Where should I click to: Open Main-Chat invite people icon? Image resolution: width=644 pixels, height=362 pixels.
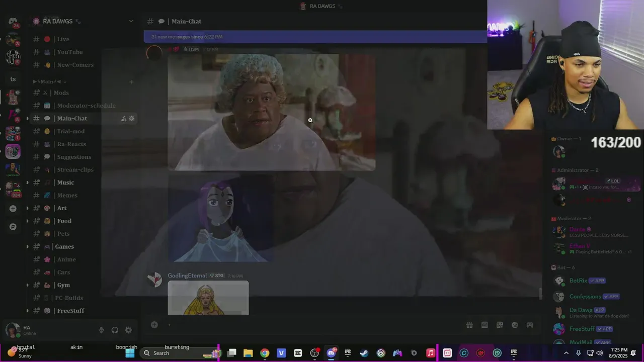(124, 119)
